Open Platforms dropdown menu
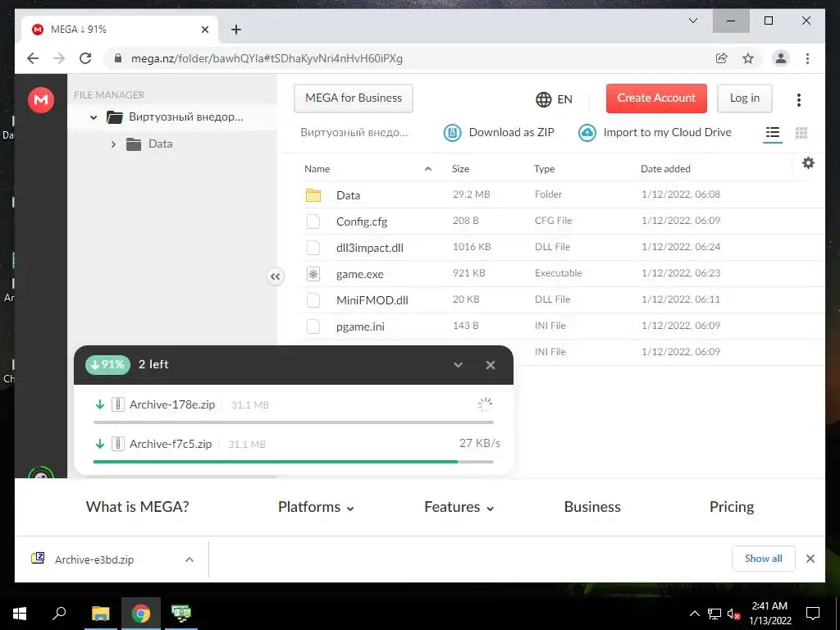This screenshot has width=840, height=630. (x=316, y=507)
